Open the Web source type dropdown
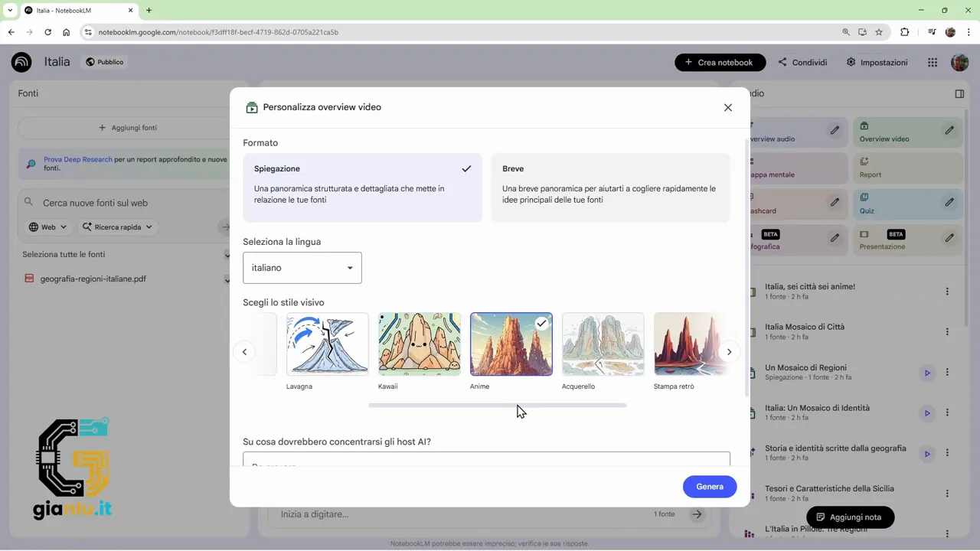Image resolution: width=980 pixels, height=551 pixels. (47, 227)
